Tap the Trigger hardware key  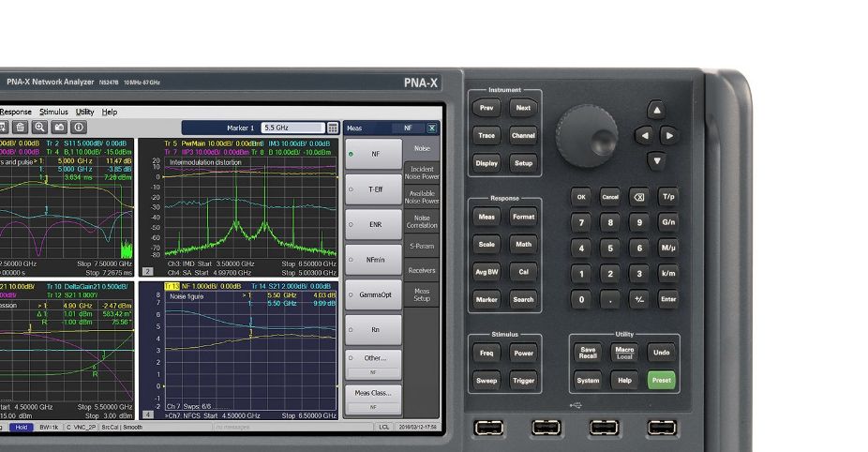click(523, 381)
